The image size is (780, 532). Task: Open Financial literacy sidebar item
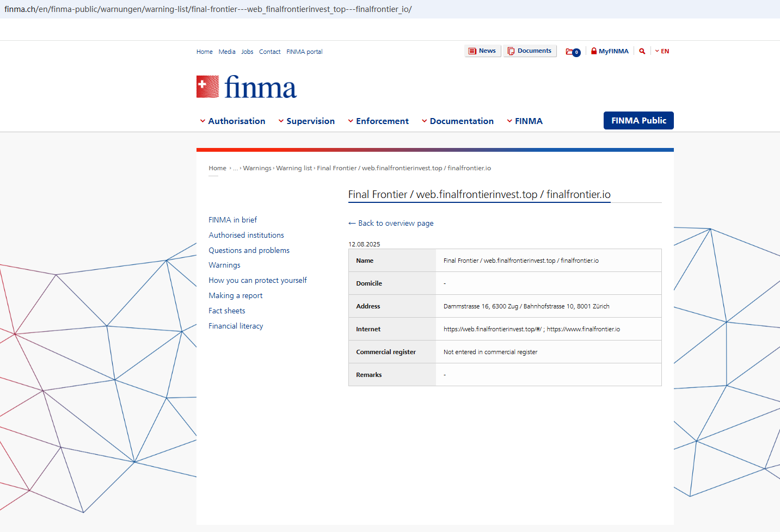pyautogui.click(x=236, y=326)
